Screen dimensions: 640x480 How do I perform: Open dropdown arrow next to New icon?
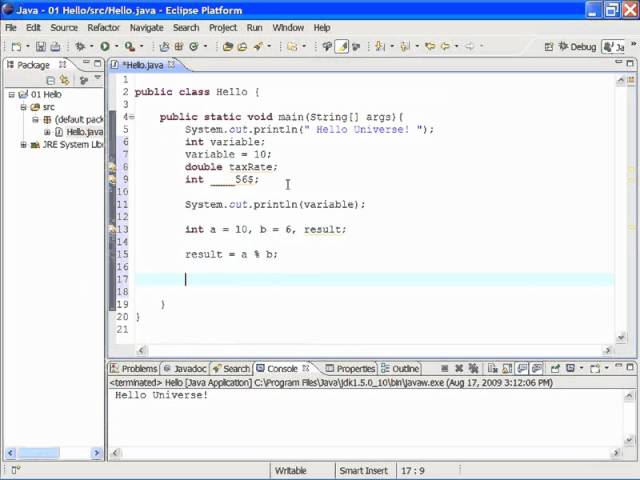point(28,47)
